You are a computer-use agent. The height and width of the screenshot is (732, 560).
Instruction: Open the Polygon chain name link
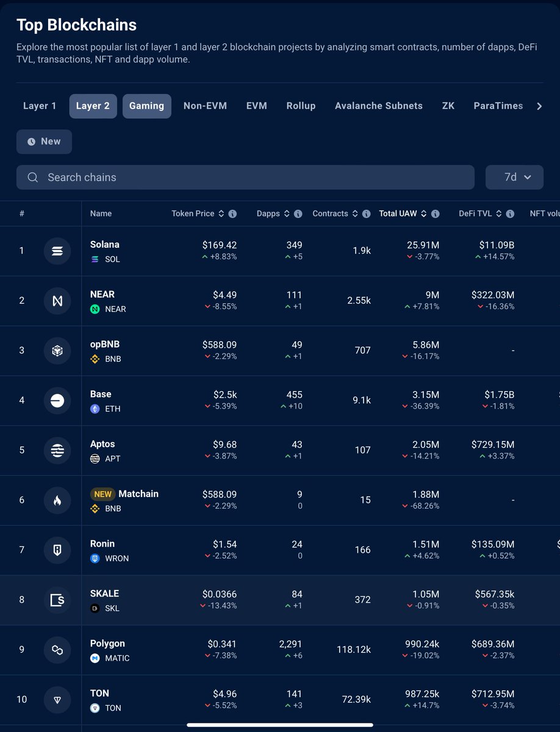(107, 644)
